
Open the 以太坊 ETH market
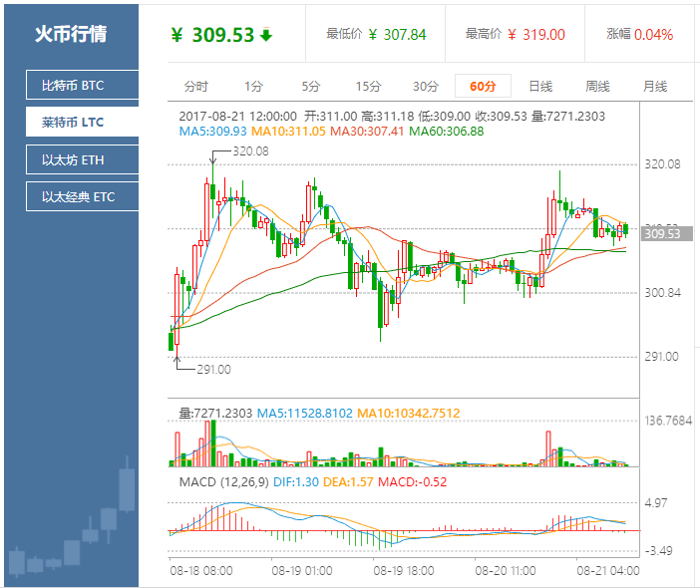pos(83,159)
